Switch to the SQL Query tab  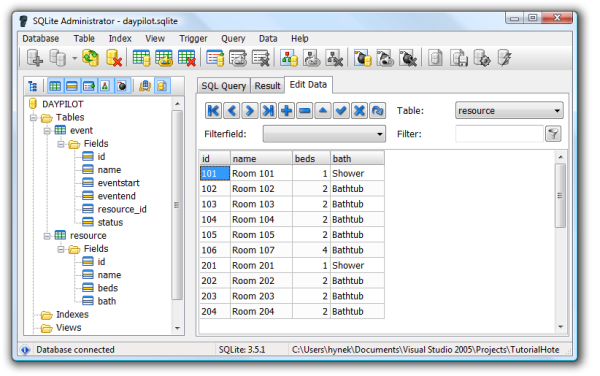pos(224,86)
